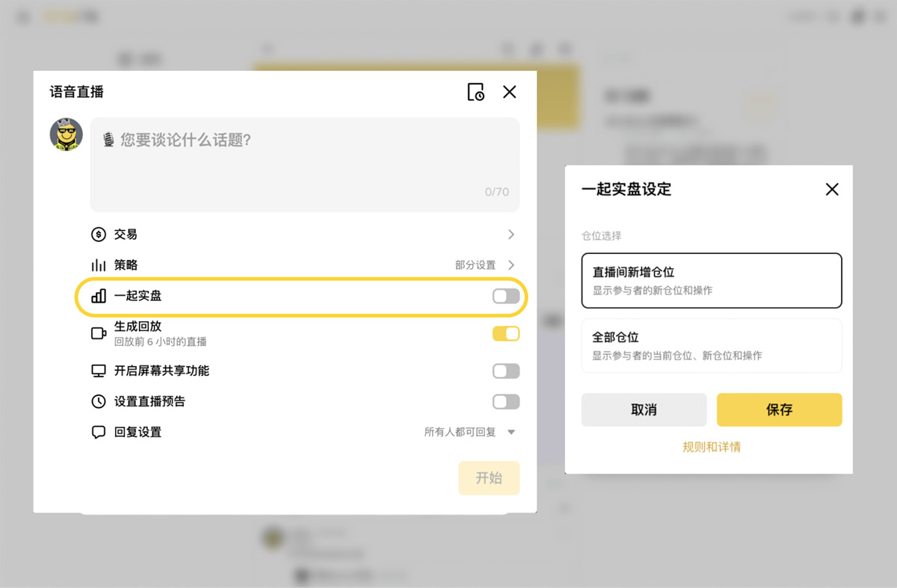Image resolution: width=897 pixels, height=588 pixels.
Task: Click the monitor icon beside 开启屏幕共享功能
Action: 99,371
